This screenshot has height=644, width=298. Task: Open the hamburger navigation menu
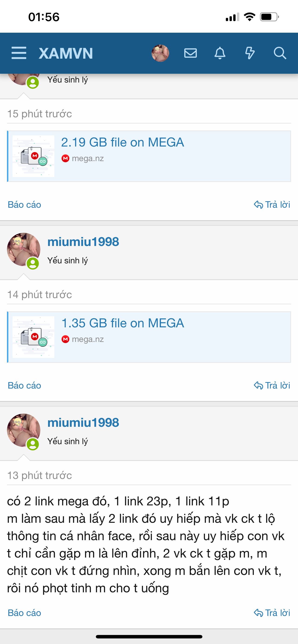pos(19,53)
